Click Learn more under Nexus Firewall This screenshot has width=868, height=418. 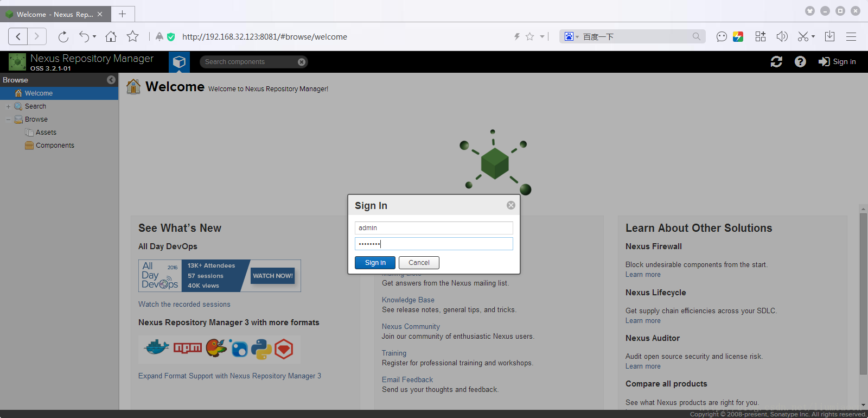click(x=643, y=275)
